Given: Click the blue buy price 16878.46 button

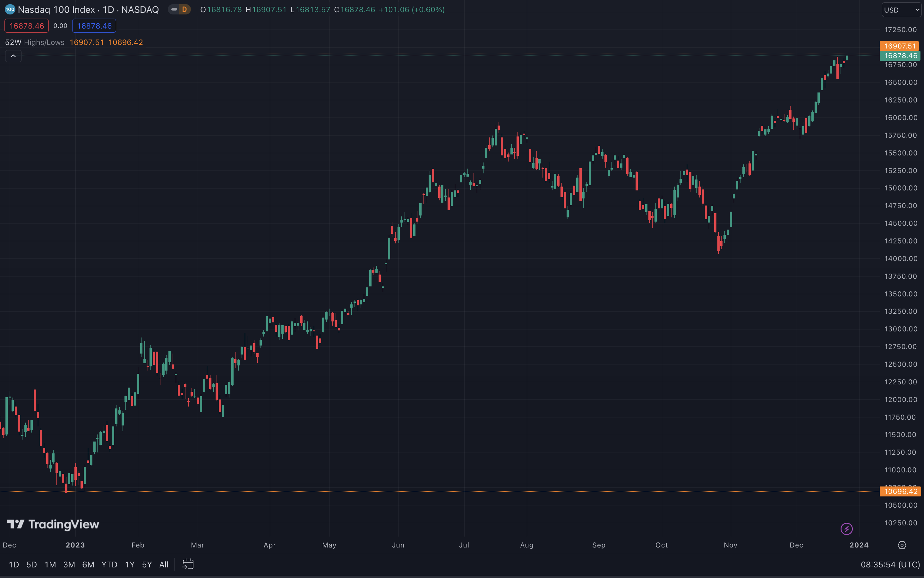Looking at the screenshot, I should (94, 26).
